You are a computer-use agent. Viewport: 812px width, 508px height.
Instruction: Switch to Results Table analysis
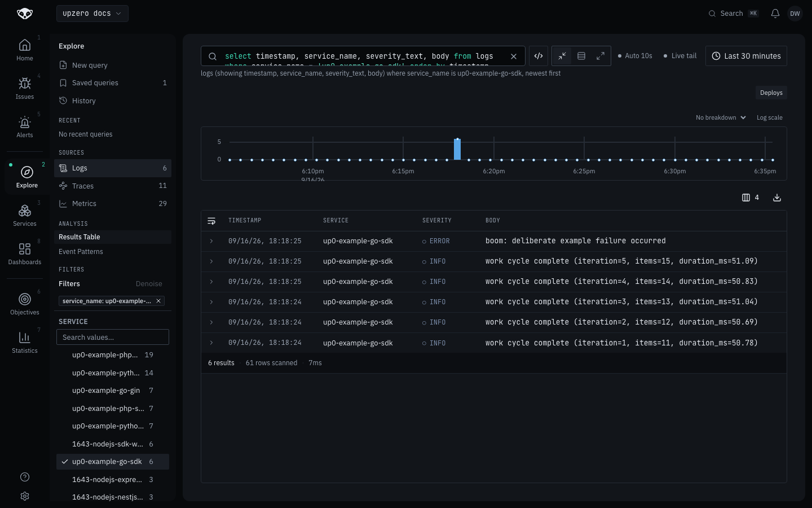[113, 237]
